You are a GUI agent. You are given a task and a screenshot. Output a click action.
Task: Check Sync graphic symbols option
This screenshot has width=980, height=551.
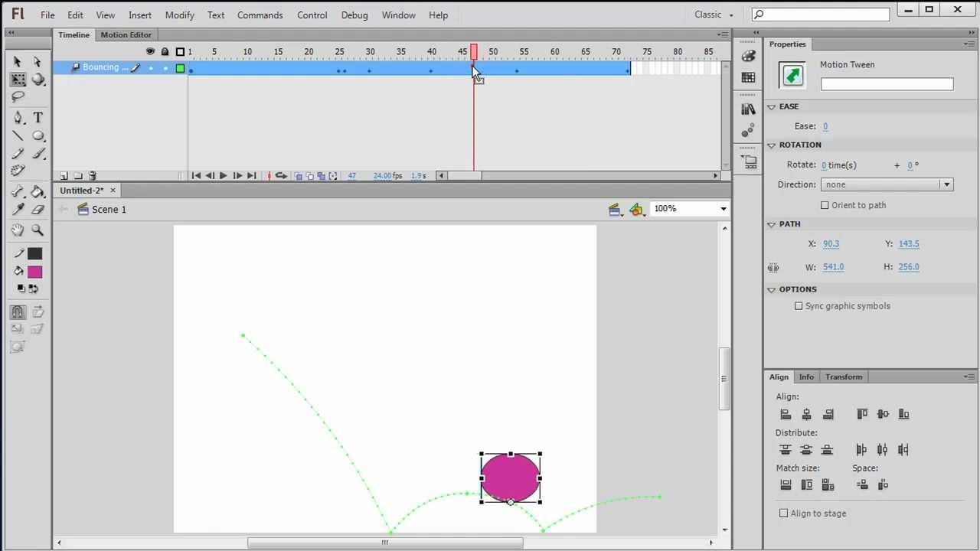click(799, 306)
